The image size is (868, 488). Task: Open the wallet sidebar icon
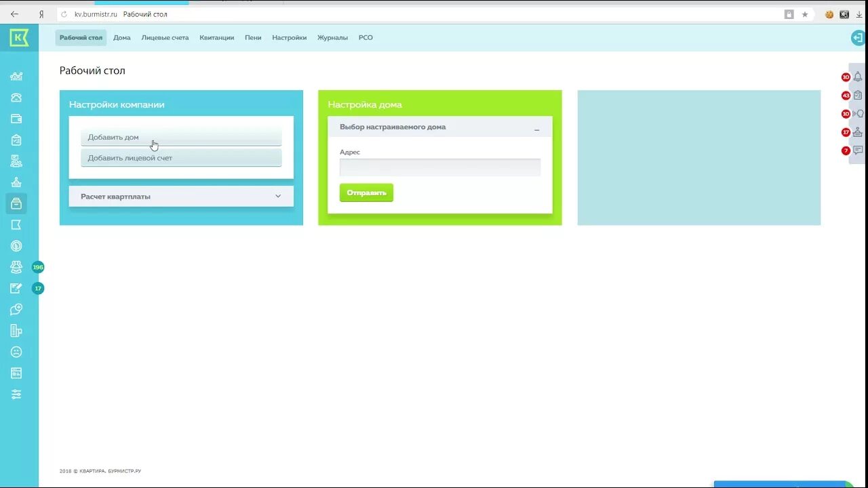coord(16,119)
